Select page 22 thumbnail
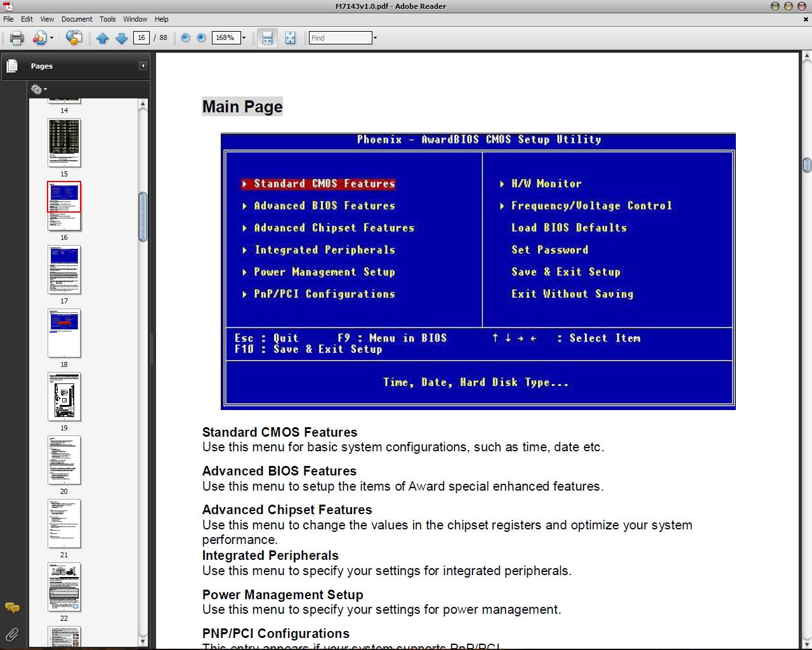The image size is (812, 650). click(64, 587)
